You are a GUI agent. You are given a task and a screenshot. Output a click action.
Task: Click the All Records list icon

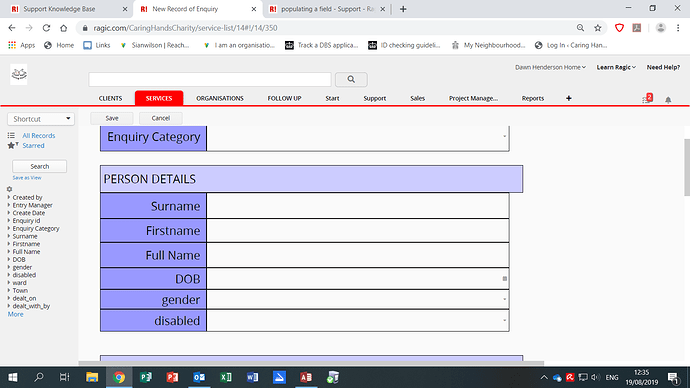[11, 135]
